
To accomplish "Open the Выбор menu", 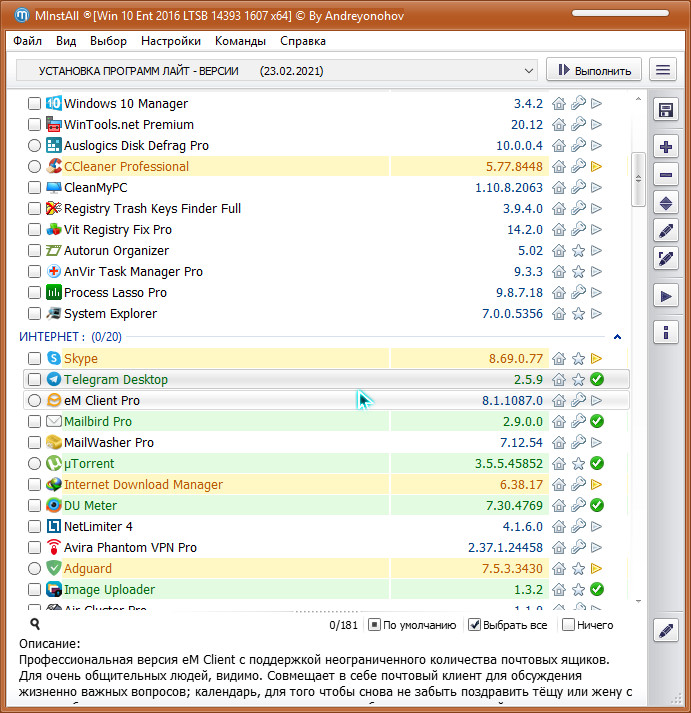I will coord(108,41).
